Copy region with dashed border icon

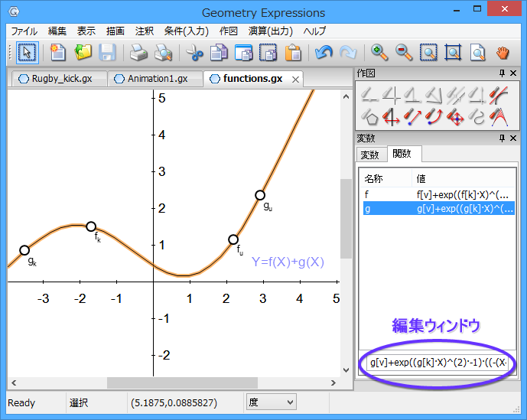point(268,53)
